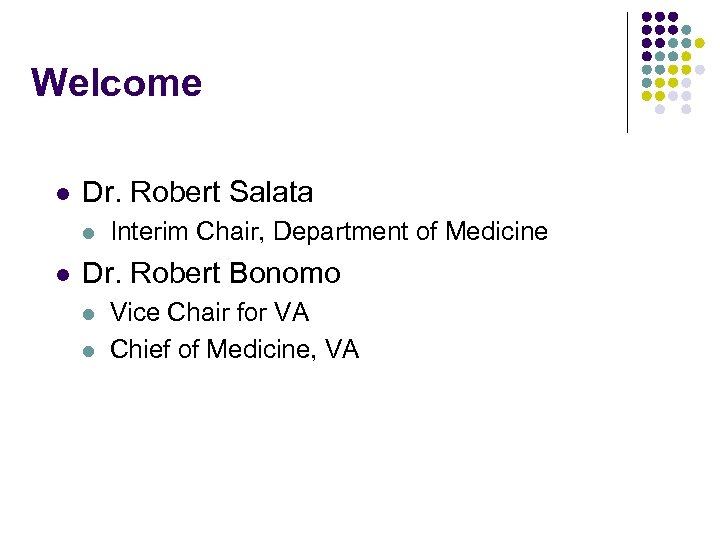Select the "Dr. Robert Bonomo" heading text

click(x=211, y=273)
